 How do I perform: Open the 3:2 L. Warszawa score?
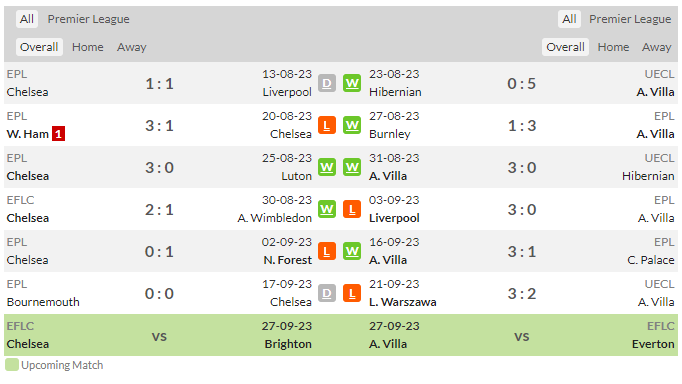pyautogui.click(x=522, y=294)
